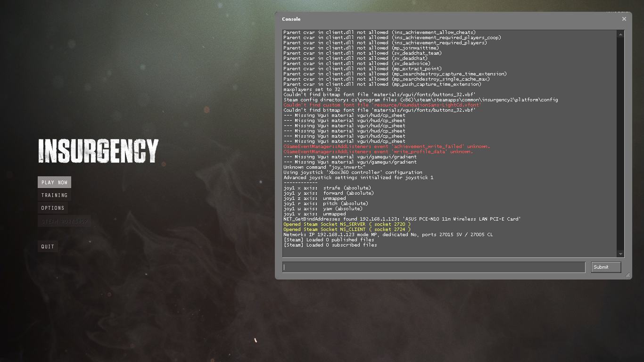Focus the console command input field
The height and width of the screenshot is (362, 644).
coord(434,267)
